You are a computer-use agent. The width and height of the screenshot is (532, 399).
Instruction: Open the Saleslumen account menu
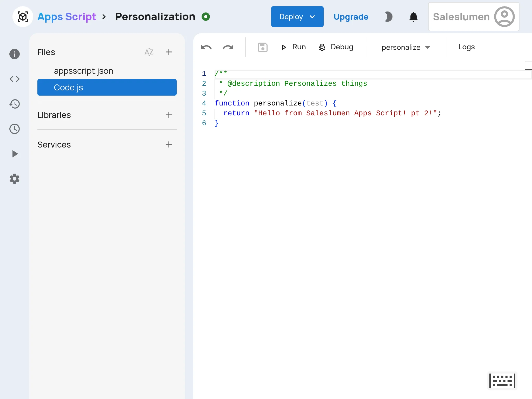pos(474,17)
